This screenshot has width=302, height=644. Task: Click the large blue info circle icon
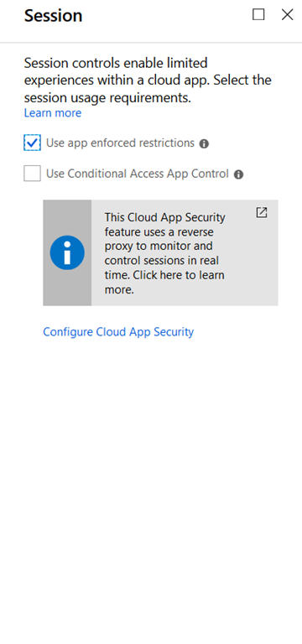point(67,252)
